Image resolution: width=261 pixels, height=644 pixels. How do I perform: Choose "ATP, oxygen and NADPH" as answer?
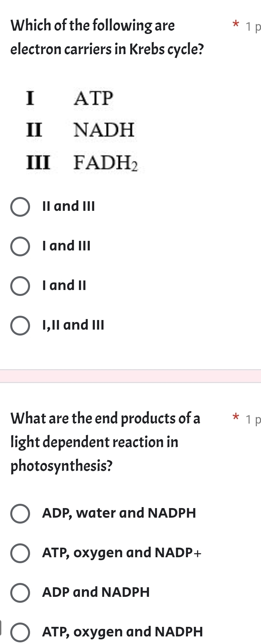[20, 632]
